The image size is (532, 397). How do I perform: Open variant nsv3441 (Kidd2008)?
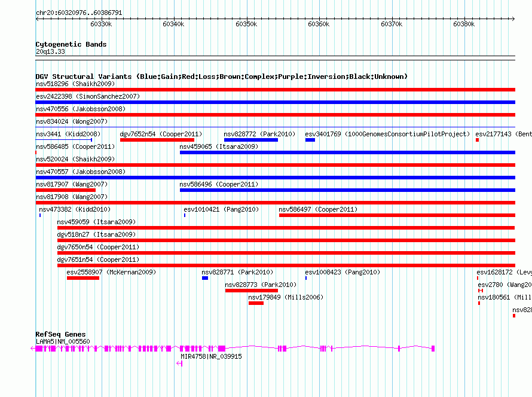pos(68,134)
